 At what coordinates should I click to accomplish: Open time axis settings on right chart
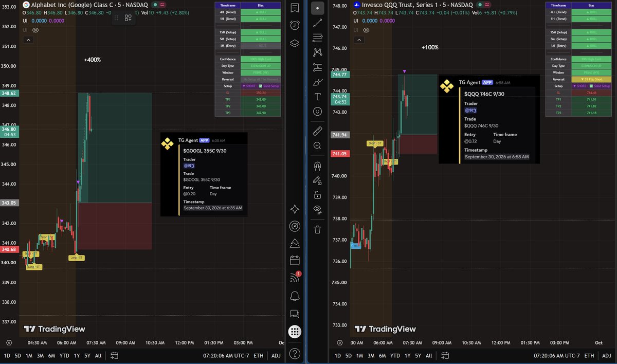pos(340,342)
